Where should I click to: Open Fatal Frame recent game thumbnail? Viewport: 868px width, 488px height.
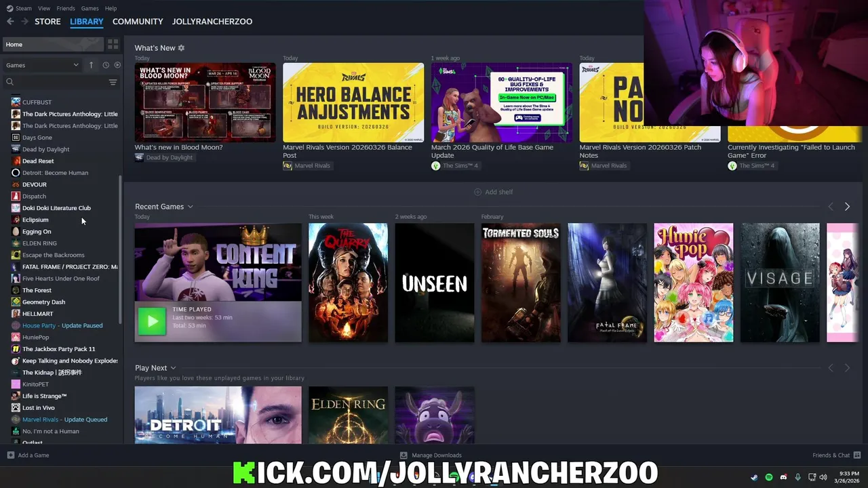607,283
